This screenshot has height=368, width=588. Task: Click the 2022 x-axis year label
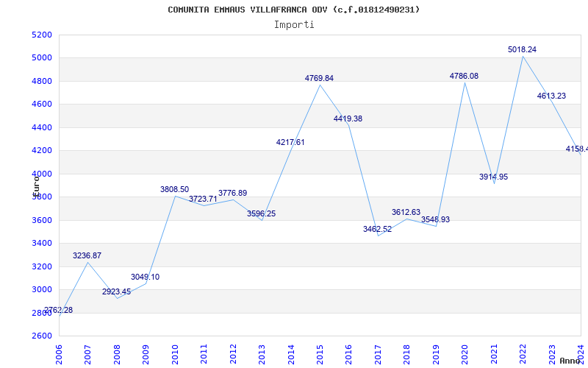pos(523,355)
